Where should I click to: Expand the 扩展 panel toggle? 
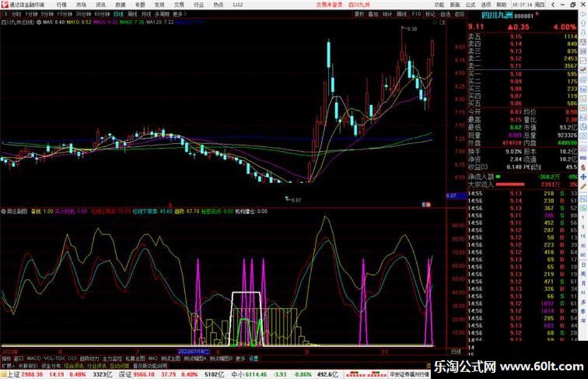8,365
